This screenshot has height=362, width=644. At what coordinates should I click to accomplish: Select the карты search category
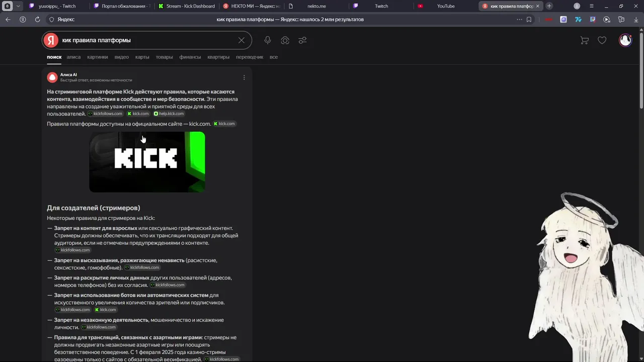pyautogui.click(x=142, y=57)
